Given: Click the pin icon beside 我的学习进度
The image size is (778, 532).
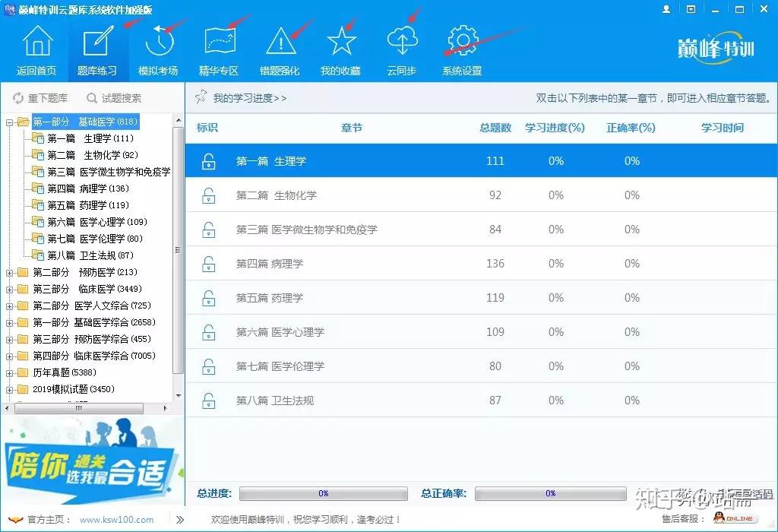Looking at the screenshot, I should pos(201,97).
